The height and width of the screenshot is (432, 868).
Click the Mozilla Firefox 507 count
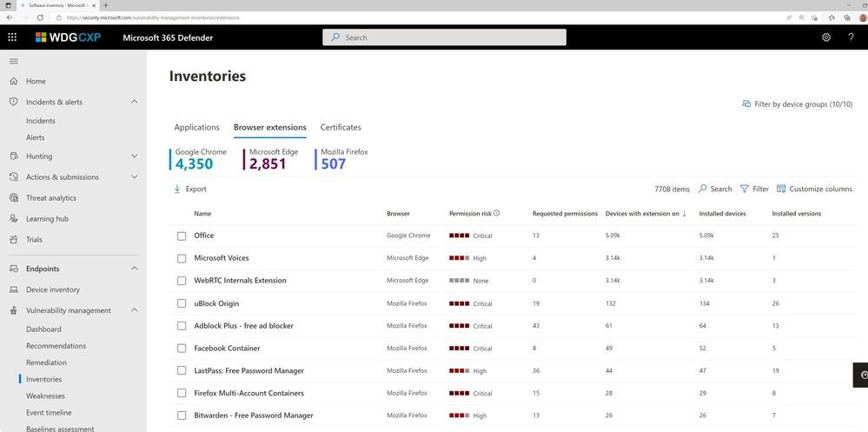(x=334, y=164)
